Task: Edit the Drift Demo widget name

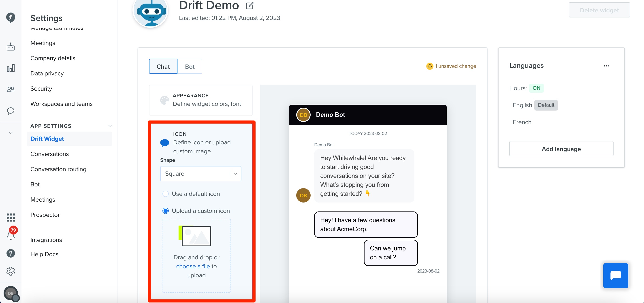Action: click(249, 6)
